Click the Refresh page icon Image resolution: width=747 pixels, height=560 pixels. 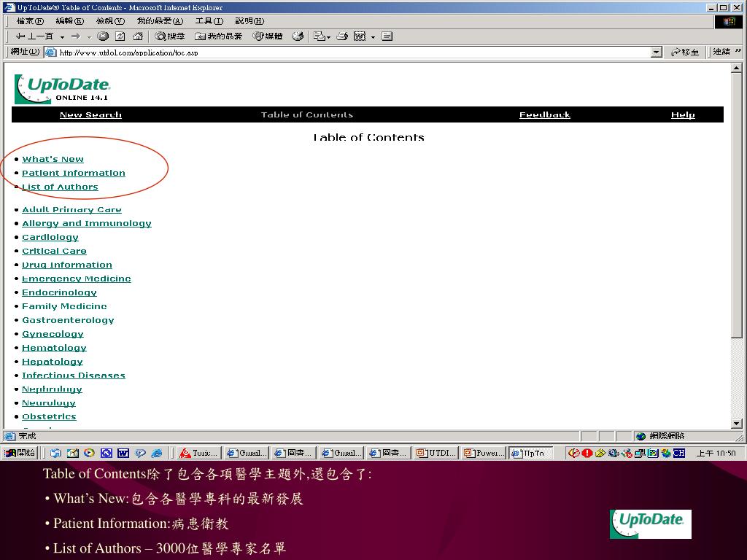coord(120,36)
